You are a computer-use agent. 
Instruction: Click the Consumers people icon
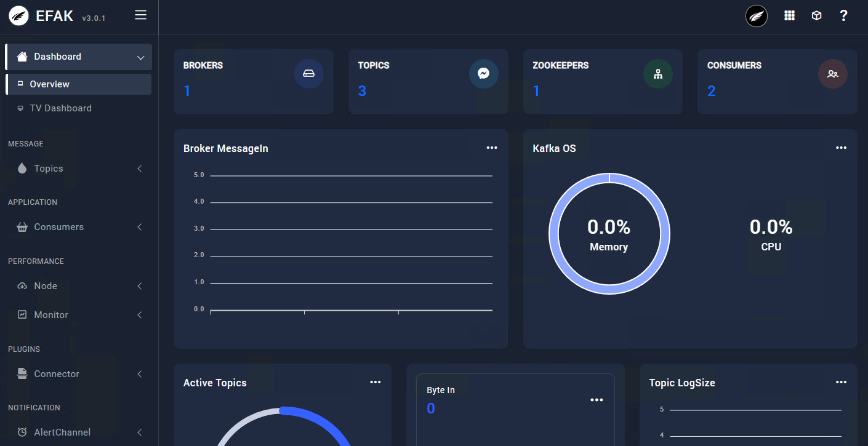[833, 74]
